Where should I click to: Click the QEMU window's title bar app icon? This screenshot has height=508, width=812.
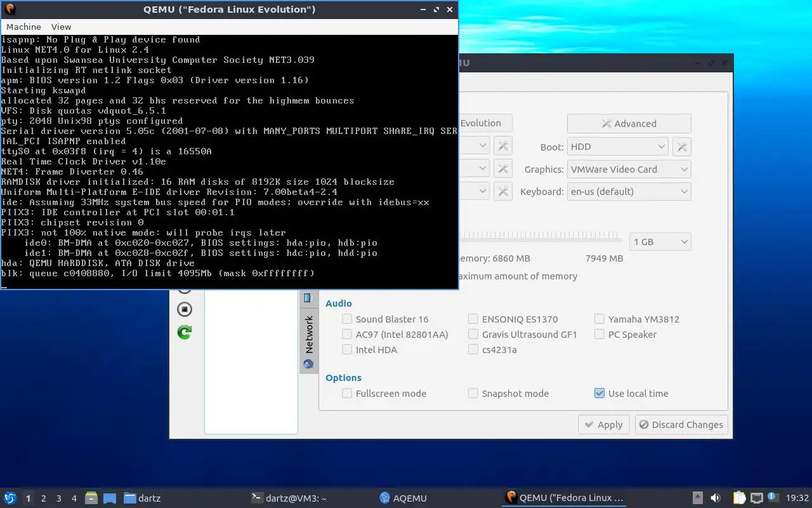[x=10, y=10]
